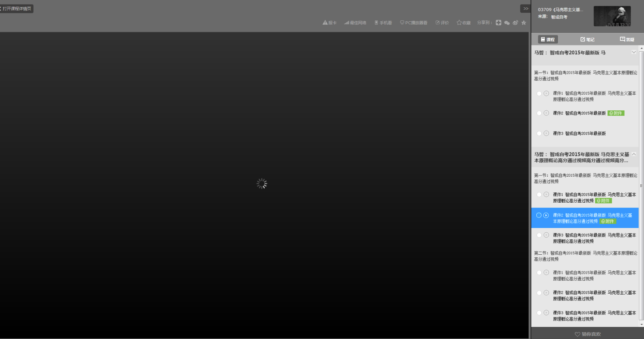Add course to favorites with 收藏
The image size is (644, 339).
click(463, 23)
